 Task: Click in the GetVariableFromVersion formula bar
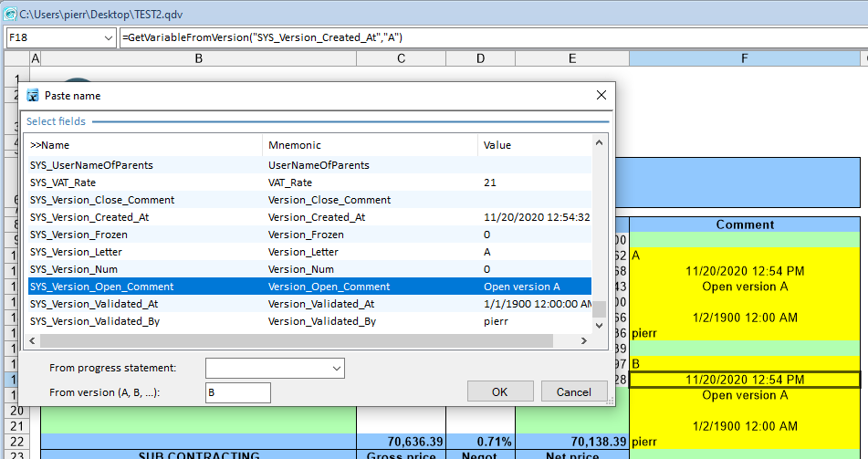coord(493,37)
